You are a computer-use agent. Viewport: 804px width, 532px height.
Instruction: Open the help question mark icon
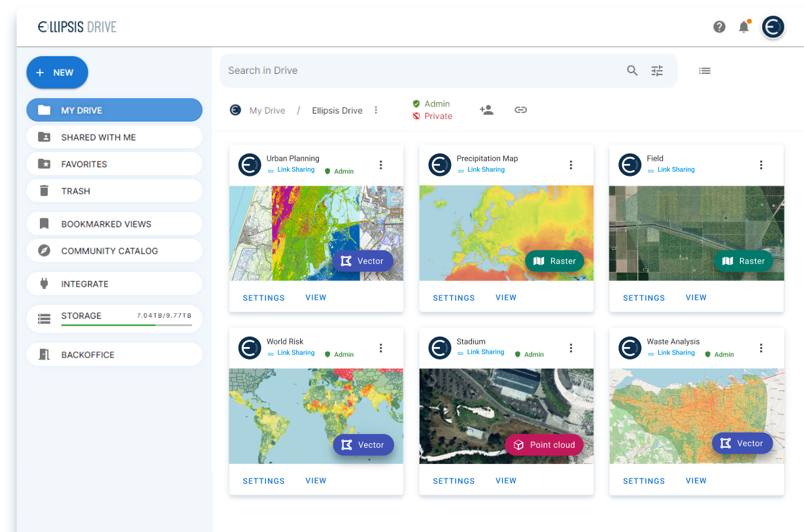[x=719, y=27]
